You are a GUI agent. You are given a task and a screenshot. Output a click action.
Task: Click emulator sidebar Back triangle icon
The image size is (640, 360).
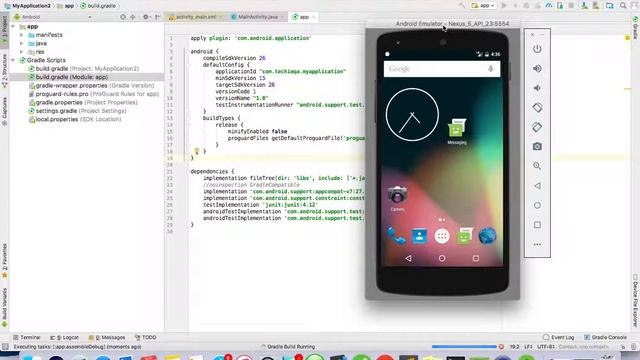pos(537,186)
